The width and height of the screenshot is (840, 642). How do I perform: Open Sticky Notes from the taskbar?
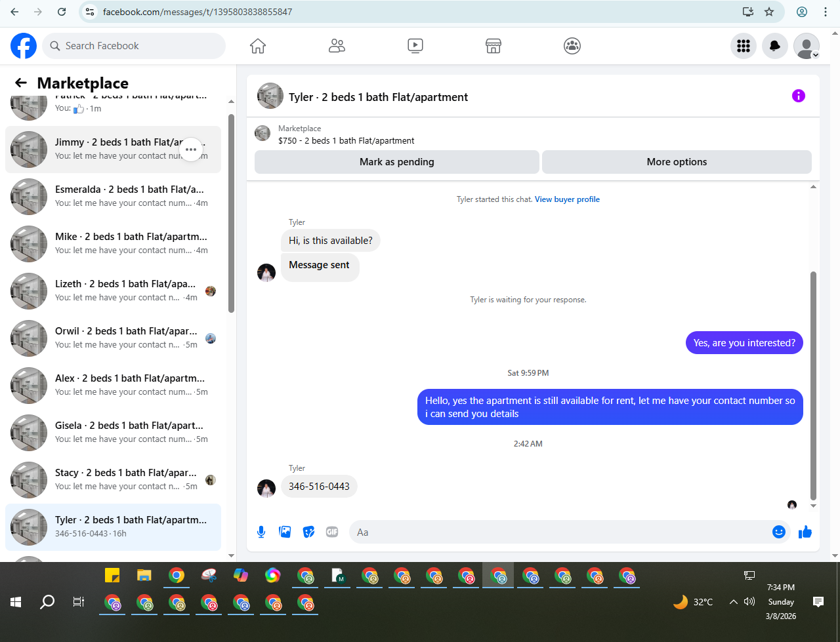[112, 576]
